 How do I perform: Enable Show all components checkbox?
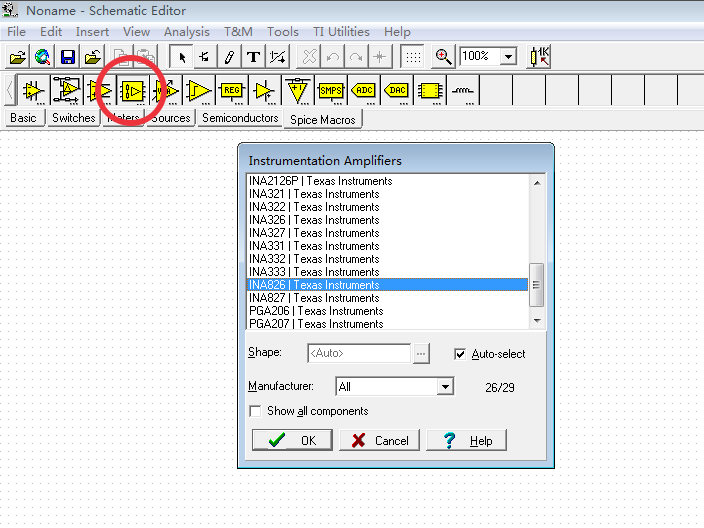pos(256,411)
